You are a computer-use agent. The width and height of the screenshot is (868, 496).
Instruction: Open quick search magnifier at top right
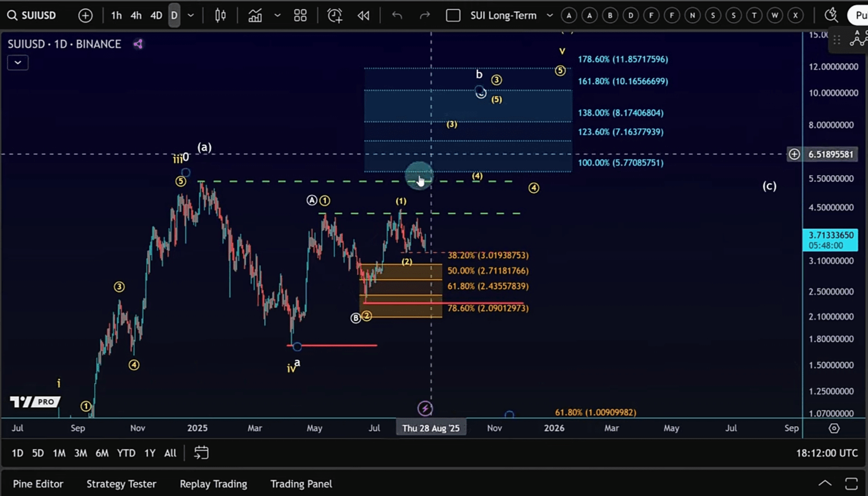coord(831,16)
